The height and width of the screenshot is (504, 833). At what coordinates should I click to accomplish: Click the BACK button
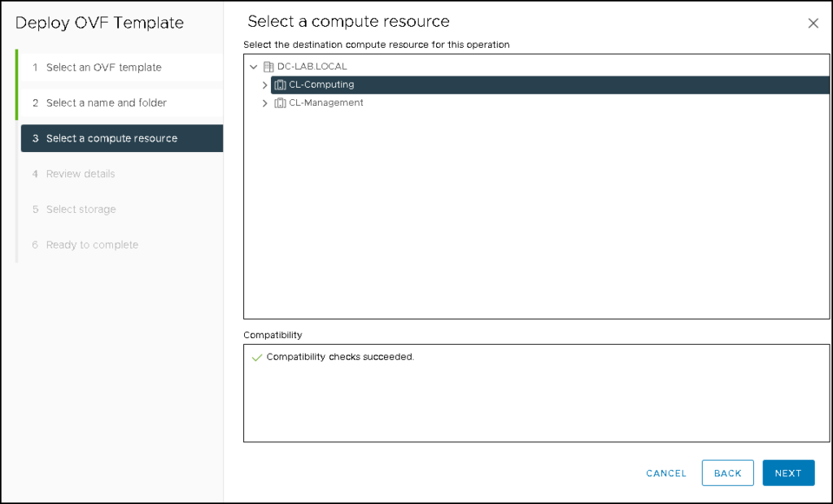tap(727, 472)
